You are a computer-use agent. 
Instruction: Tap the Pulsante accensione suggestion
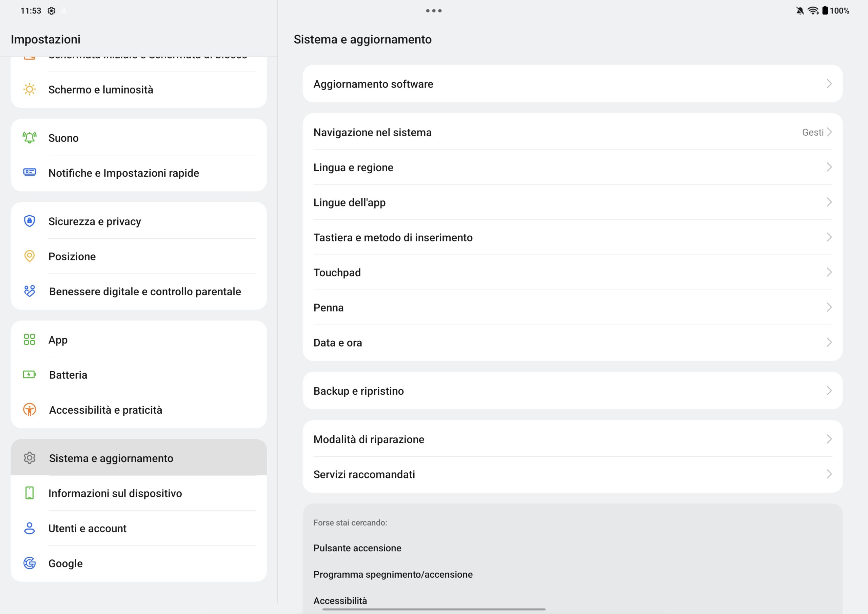(357, 548)
